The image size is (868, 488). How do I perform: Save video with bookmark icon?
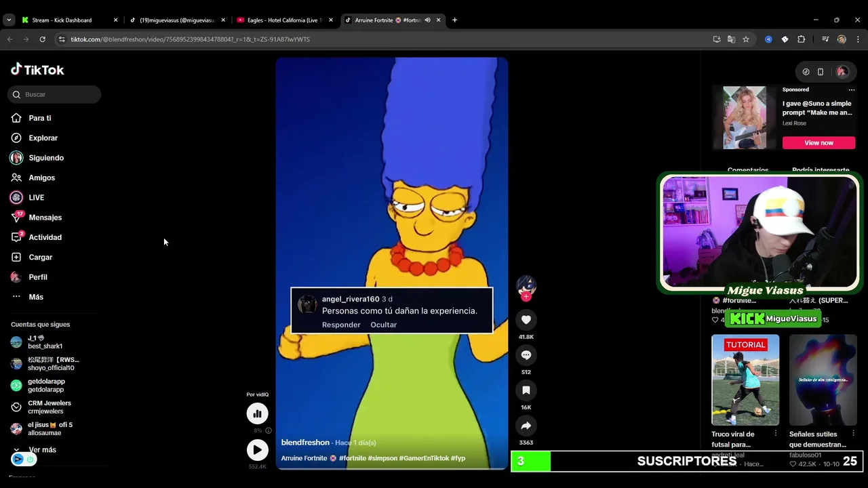click(526, 390)
